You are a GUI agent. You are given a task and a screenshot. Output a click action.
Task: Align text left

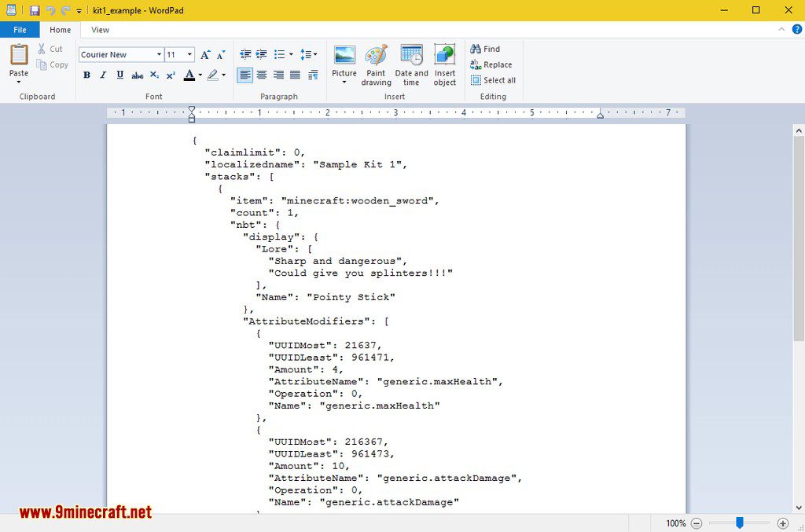coord(245,75)
